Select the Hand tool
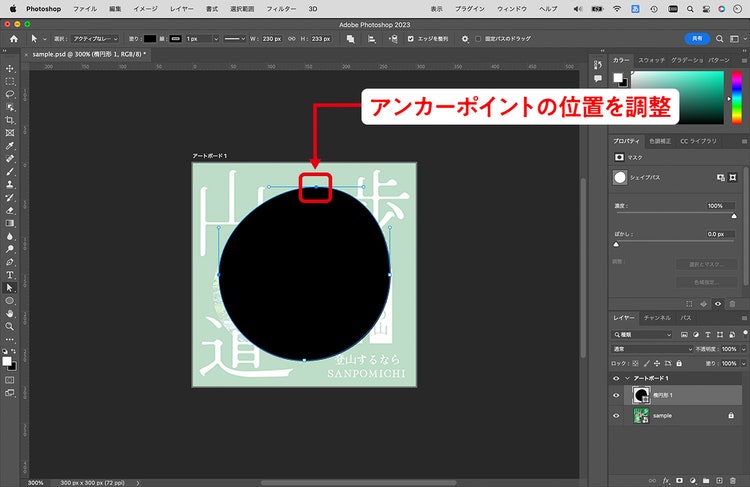This screenshot has width=750, height=487. point(10,314)
